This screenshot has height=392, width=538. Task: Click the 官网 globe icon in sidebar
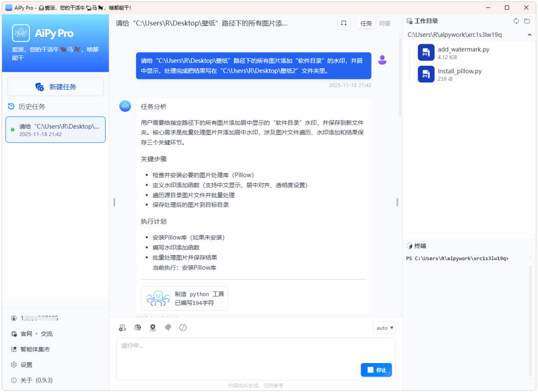point(14,334)
